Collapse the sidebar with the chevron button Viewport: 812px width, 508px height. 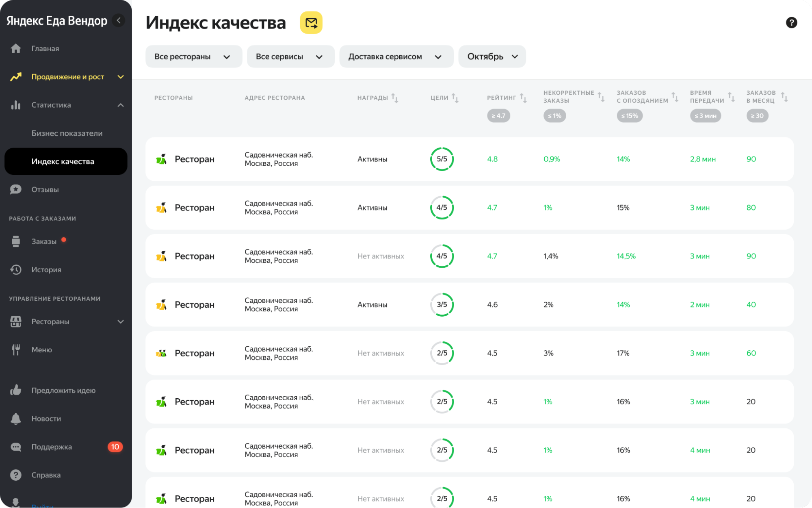(x=119, y=20)
